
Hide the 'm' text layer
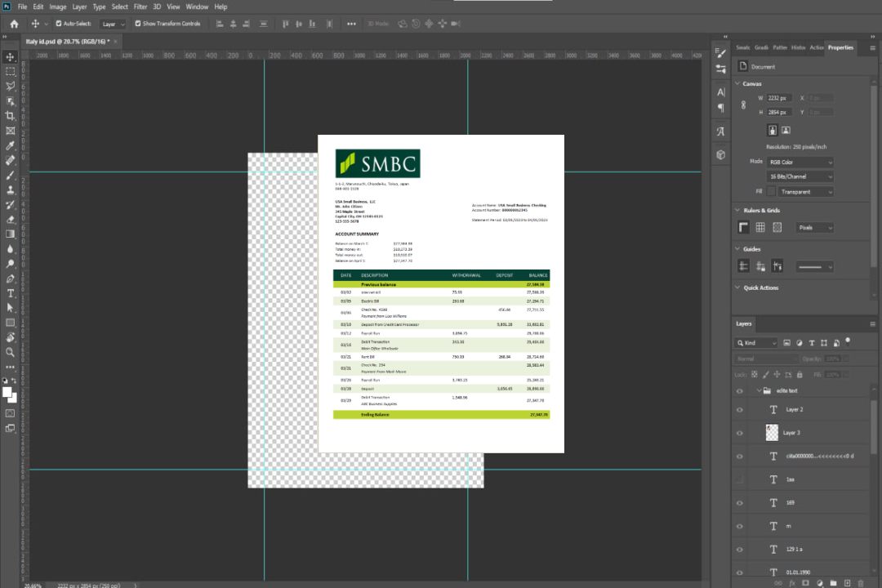(x=740, y=527)
